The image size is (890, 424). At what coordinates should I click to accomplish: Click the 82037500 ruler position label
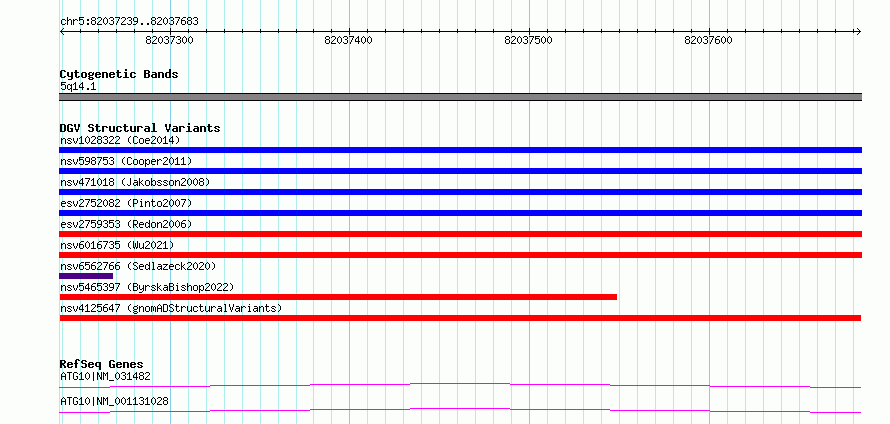[528, 40]
